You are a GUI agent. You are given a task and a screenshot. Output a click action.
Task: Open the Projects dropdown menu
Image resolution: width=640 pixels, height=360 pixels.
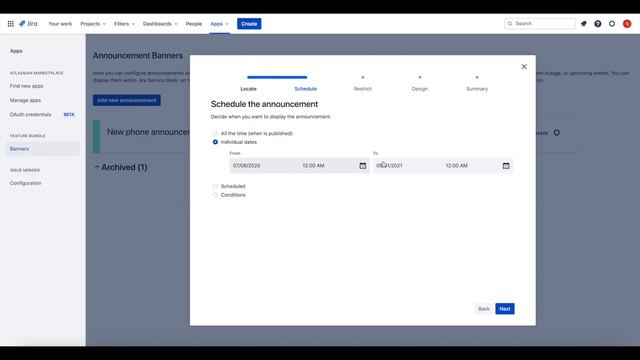tap(93, 24)
